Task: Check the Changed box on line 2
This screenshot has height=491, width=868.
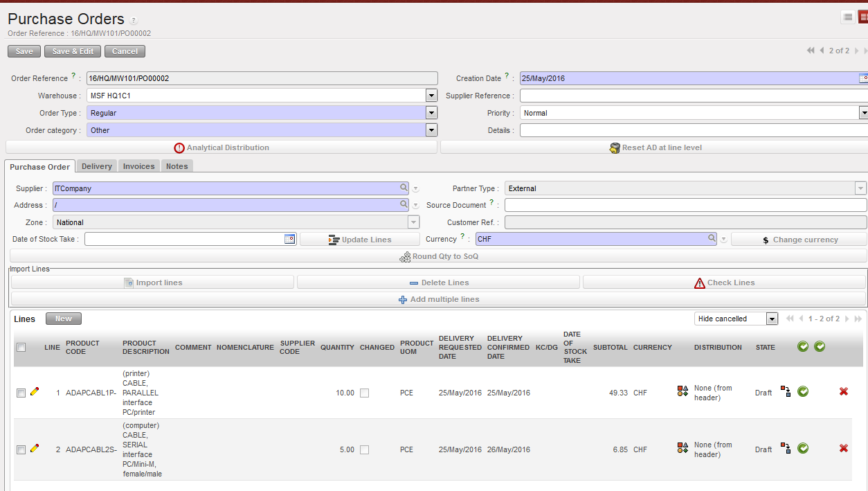Action: pyautogui.click(x=364, y=449)
